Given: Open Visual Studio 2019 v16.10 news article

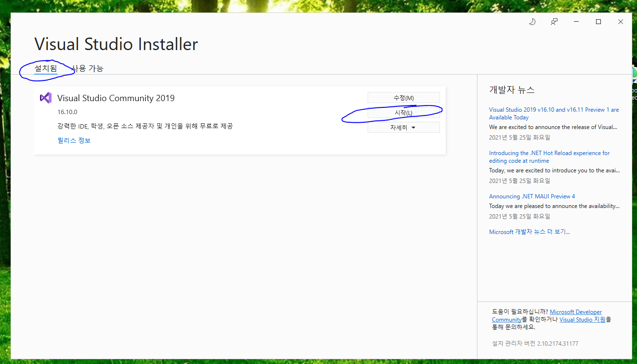Looking at the screenshot, I should [x=554, y=114].
